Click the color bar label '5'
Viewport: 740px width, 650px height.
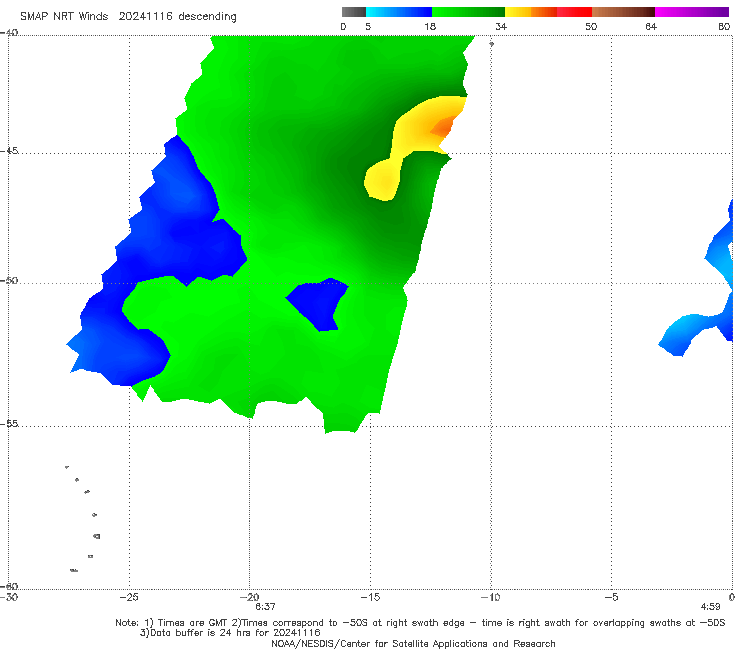(368, 26)
